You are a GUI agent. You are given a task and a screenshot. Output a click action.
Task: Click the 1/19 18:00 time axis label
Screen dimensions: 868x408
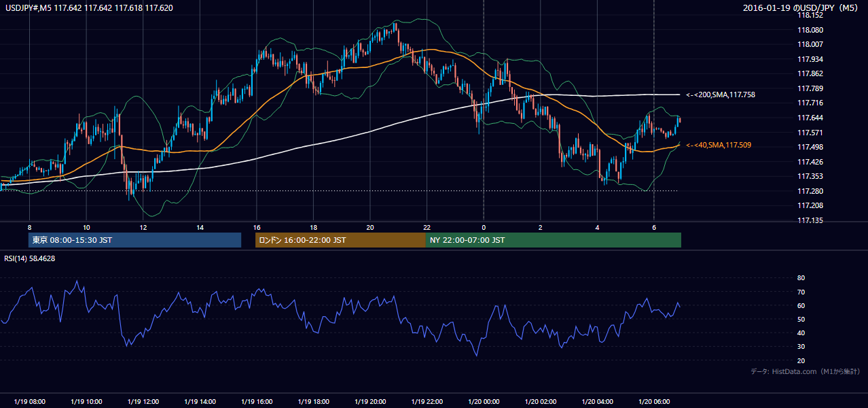pyautogui.click(x=313, y=401)
